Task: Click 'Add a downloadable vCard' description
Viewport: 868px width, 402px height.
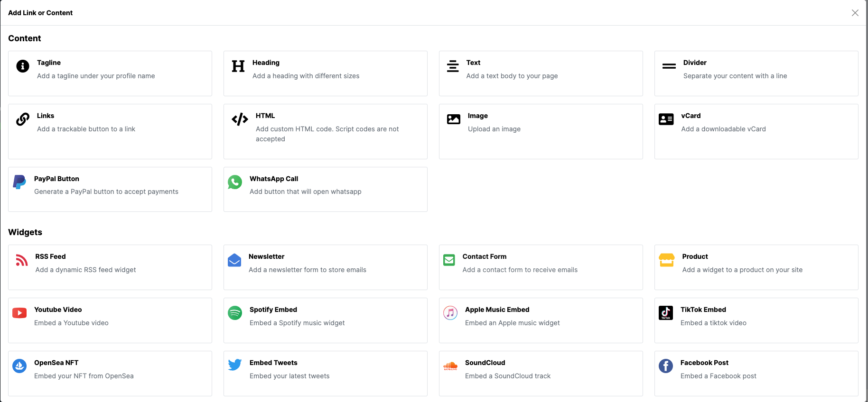Action: tap(724, 129)
